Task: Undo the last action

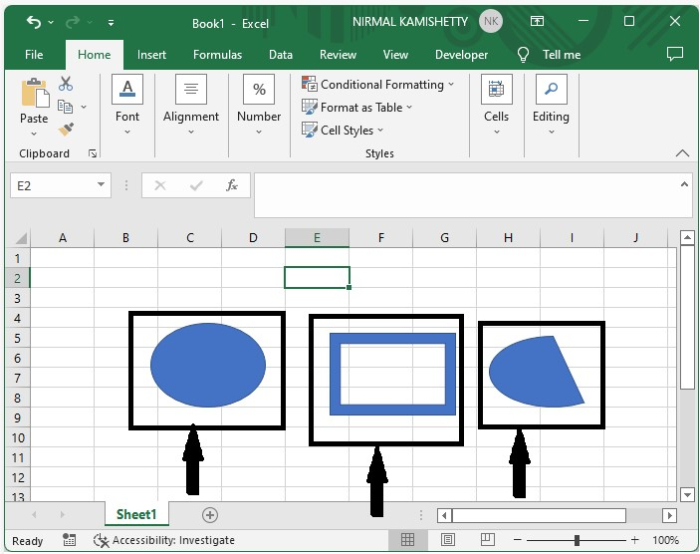Action: point(34,22)
